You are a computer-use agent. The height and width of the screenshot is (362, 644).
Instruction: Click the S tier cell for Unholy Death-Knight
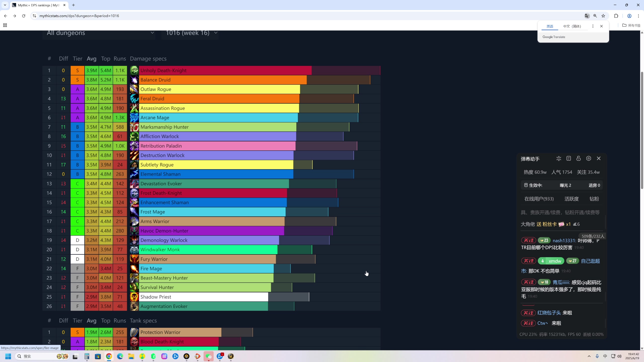[77, 70]
